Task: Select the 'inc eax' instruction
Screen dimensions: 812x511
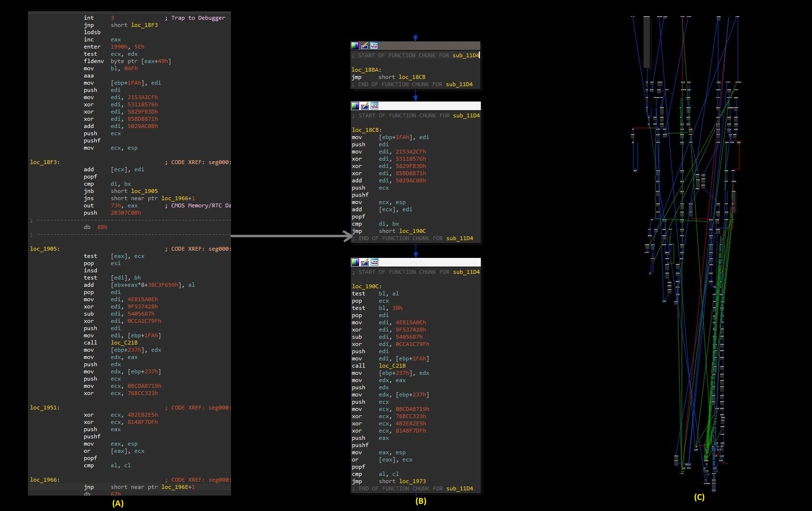Action: pos(102,39)
